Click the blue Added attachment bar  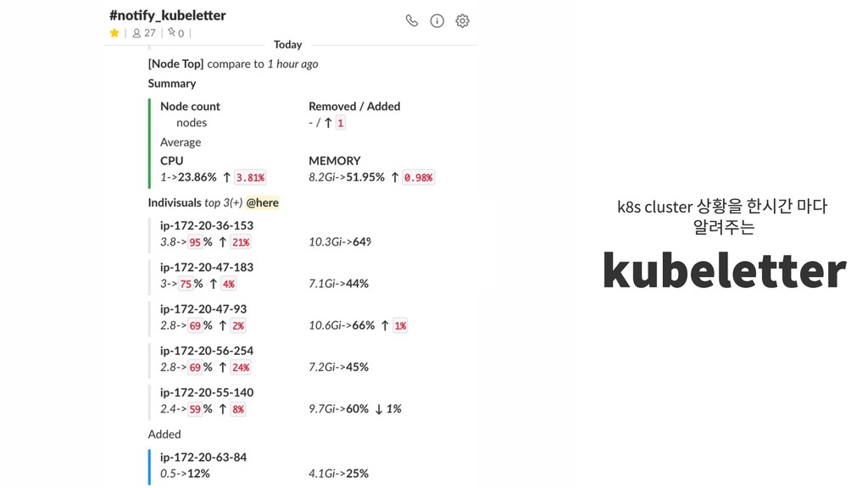coord(149,467)
